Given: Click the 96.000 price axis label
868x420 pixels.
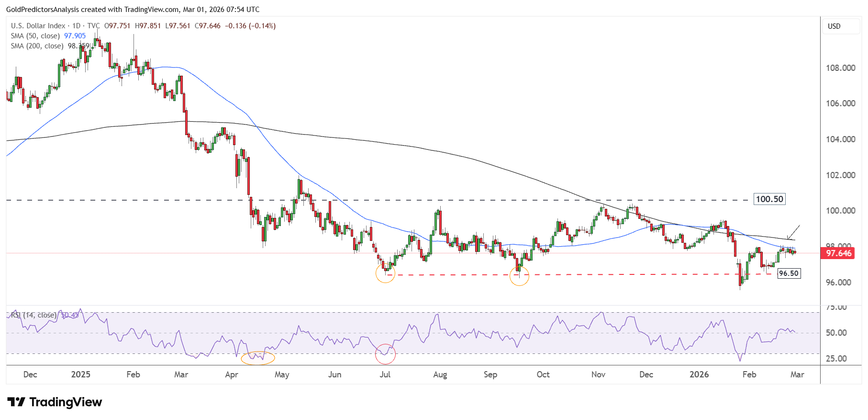Looking at the screenshot, I should (839, 283).
